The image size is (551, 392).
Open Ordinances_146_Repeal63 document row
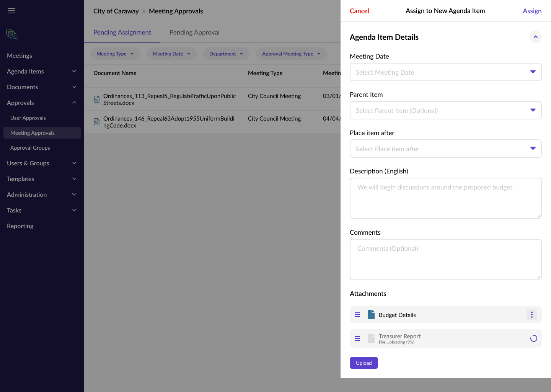coord(169,122)
